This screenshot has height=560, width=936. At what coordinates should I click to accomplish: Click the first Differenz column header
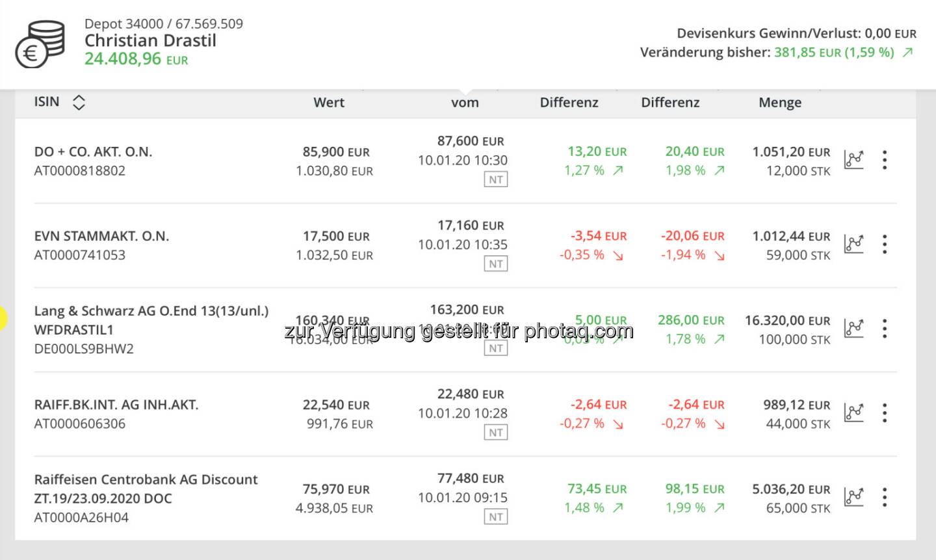tap(569, 103)
